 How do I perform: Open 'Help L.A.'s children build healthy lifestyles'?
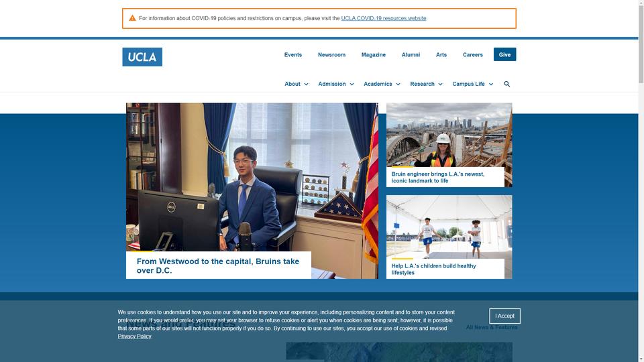(x=433, y=269)
